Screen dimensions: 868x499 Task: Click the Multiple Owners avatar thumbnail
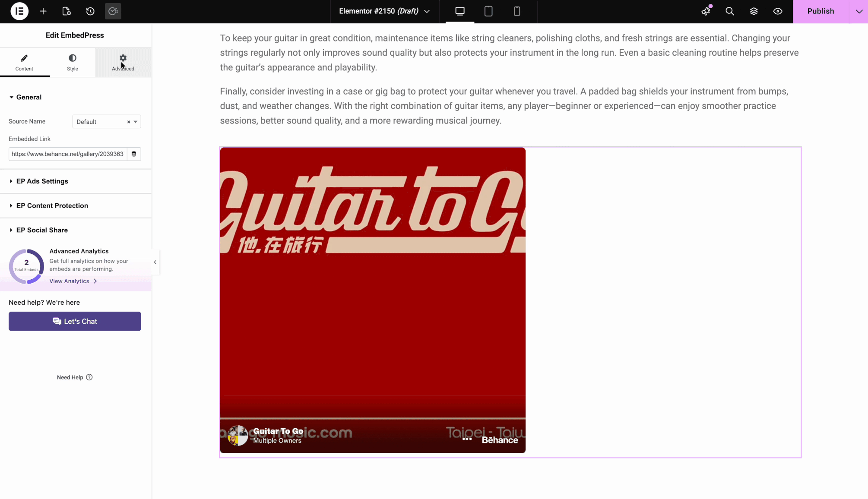pyautogui.click(x=238, y=436)
